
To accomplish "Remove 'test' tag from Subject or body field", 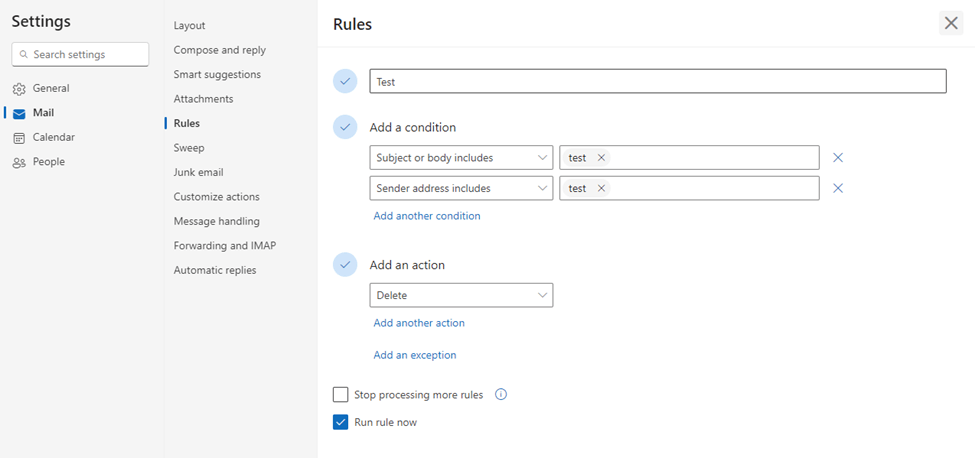I will (x=601, y=158).
